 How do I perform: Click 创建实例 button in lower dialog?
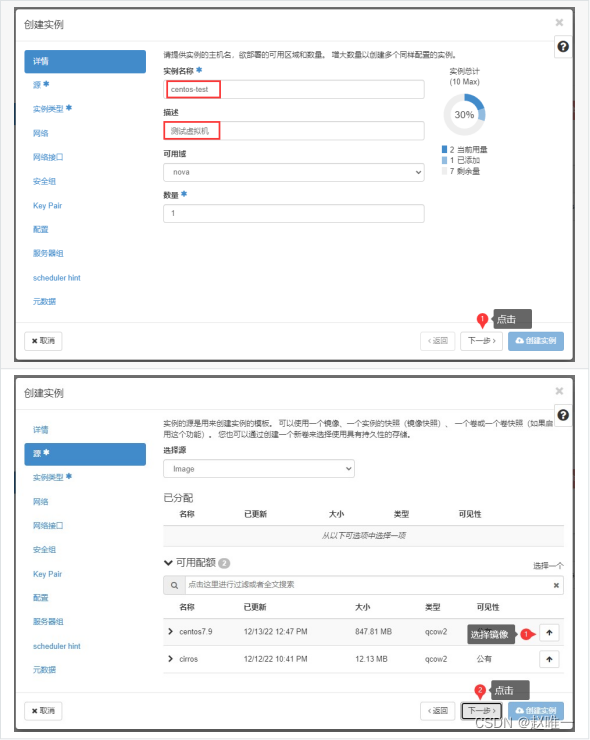(x=536, y=711)
